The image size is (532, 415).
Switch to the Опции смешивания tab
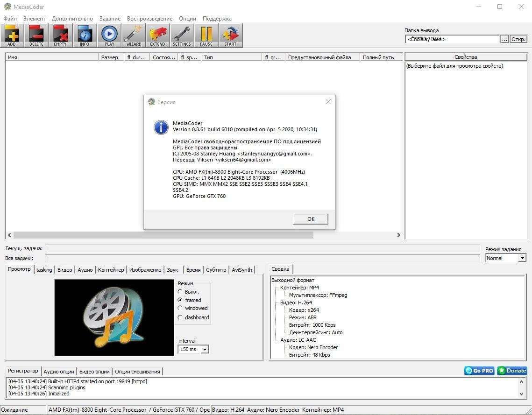click(137, 372)
